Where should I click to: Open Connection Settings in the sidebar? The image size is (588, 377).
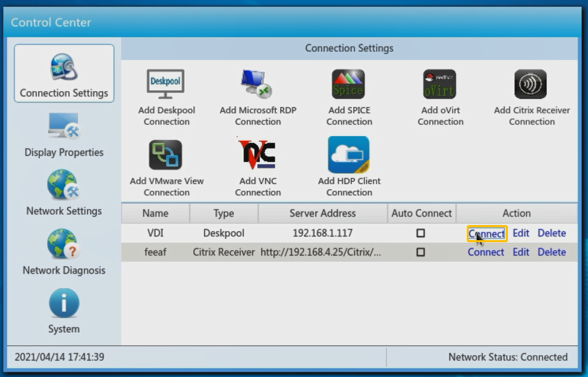pos(64,73)
